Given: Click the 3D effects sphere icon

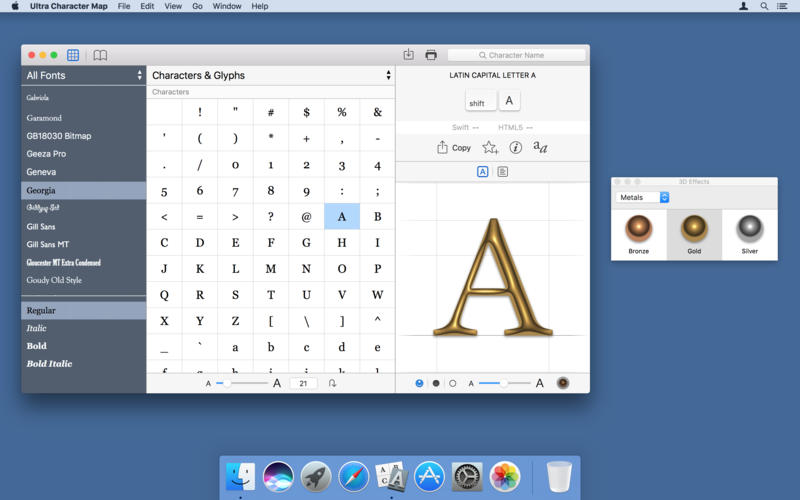Looking at the screenshot, I should coord(563,383).
